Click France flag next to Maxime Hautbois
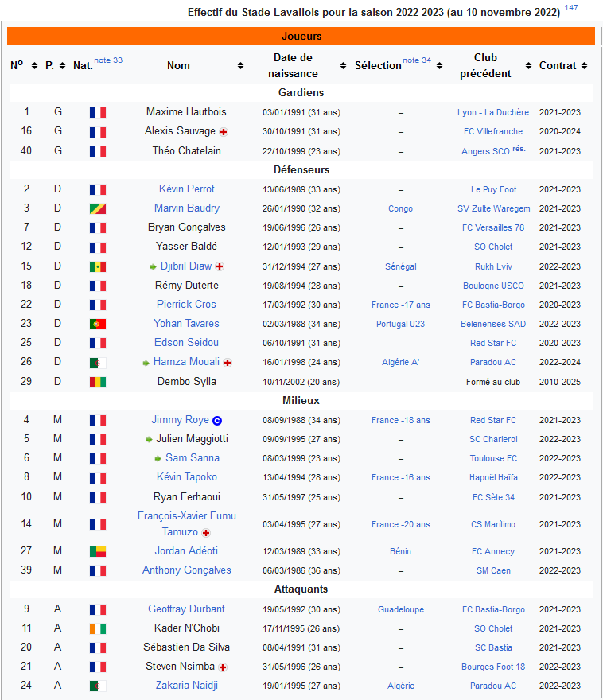The height and width of the screenshot is (700, 603). point(98,112)
